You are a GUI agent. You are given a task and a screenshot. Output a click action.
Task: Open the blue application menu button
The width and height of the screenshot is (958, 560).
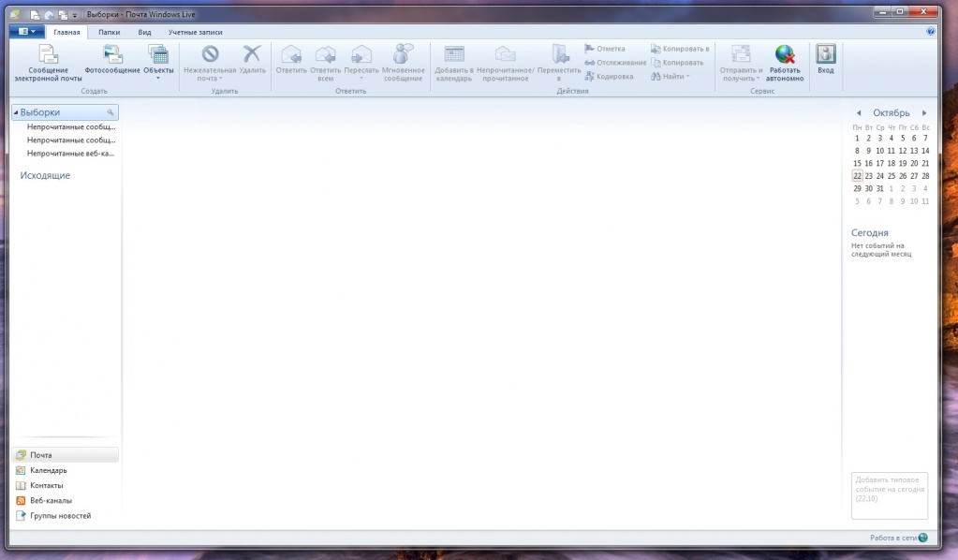pyautogui.click(x=27, y=31)
